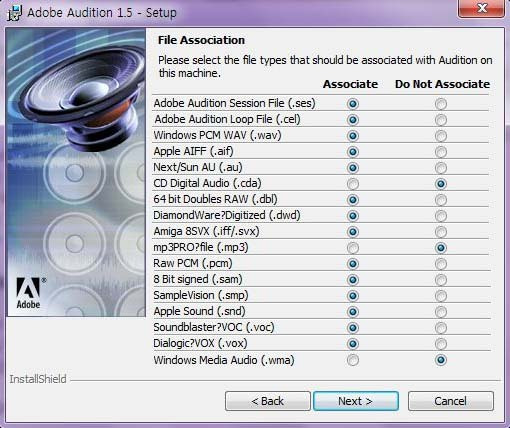Pick Do Not Associate for Apple AIFF
The height and width of the screenshot is (428, 510).
click(441, 152)
